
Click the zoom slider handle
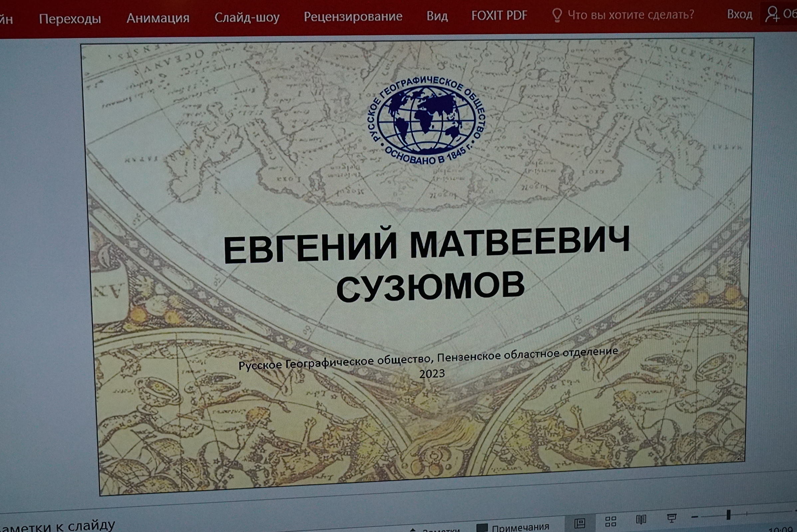pyautogui.click(x=728, y=514)
